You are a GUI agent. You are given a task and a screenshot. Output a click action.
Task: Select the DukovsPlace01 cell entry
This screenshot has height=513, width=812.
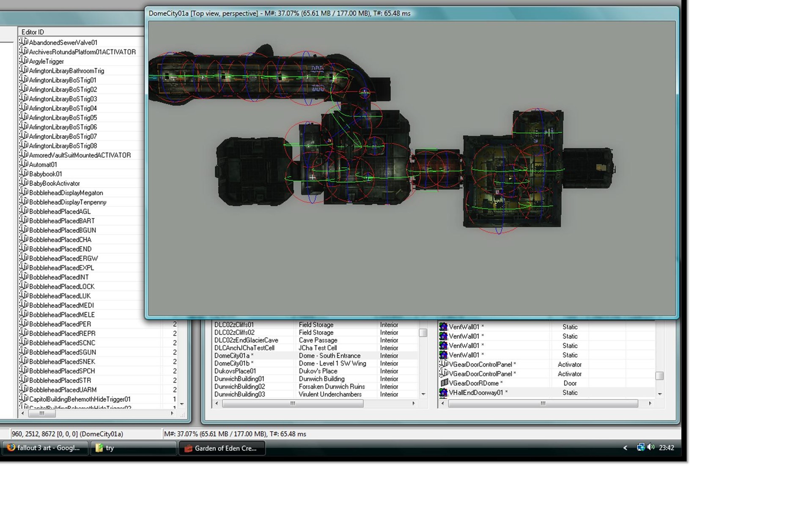pos(235,371)
